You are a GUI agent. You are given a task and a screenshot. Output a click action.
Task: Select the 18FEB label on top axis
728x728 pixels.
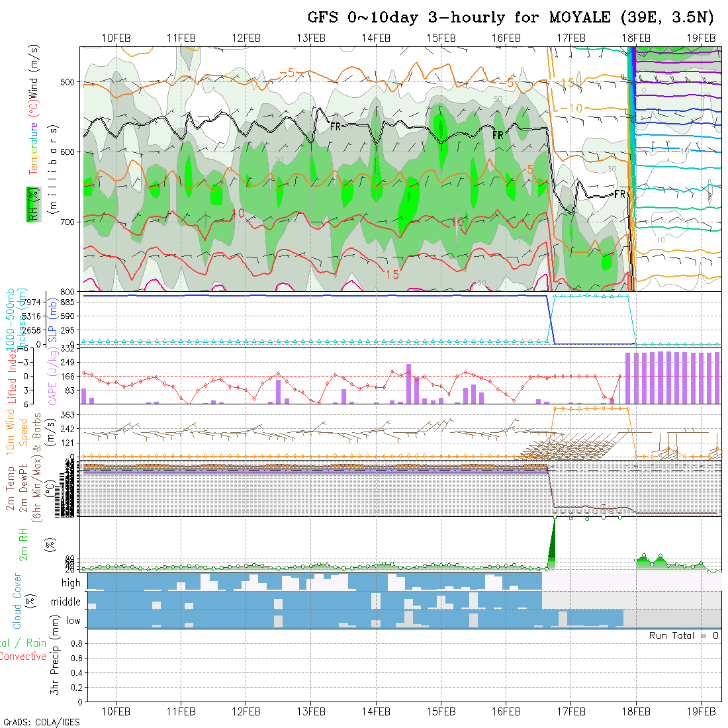[x=636, y=38]
